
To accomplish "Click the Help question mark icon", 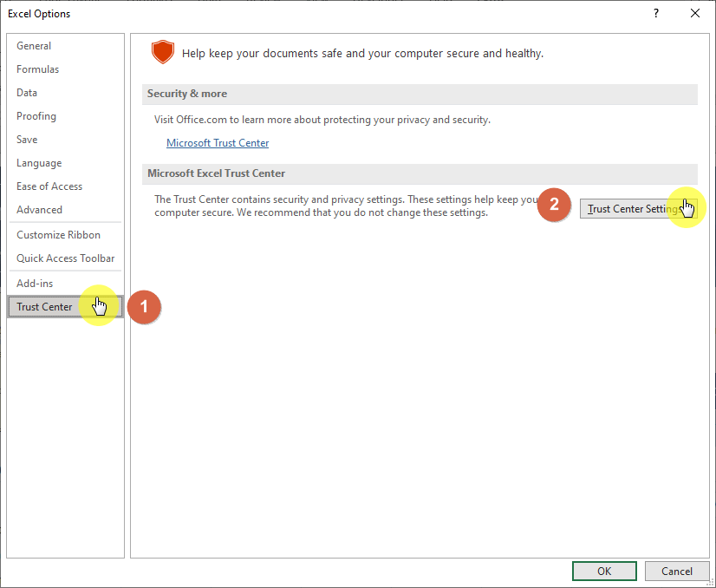I will [x=655, y=13].
